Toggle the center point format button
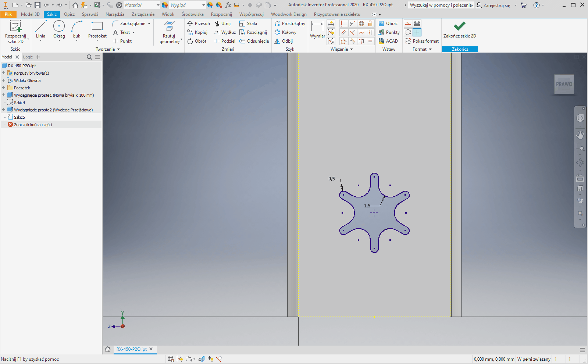The width and height of the screenshot is (588, 364). pyautogui.click(x=417, y=32)
